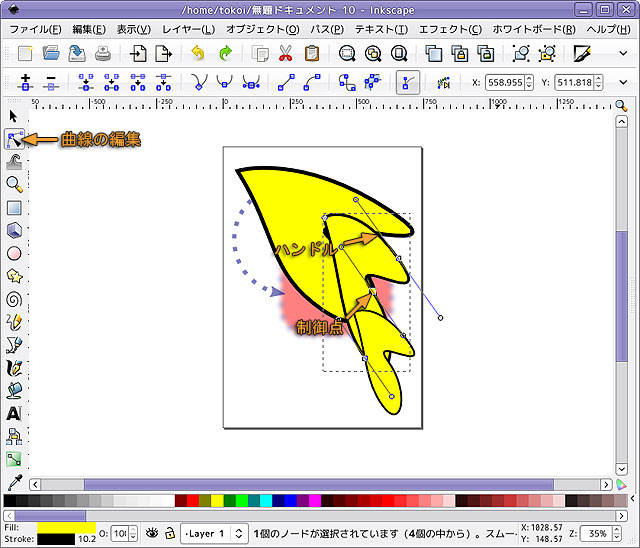Select the Node edit tool
Viewport: 640px width, 548px height.
coord(14,139)
